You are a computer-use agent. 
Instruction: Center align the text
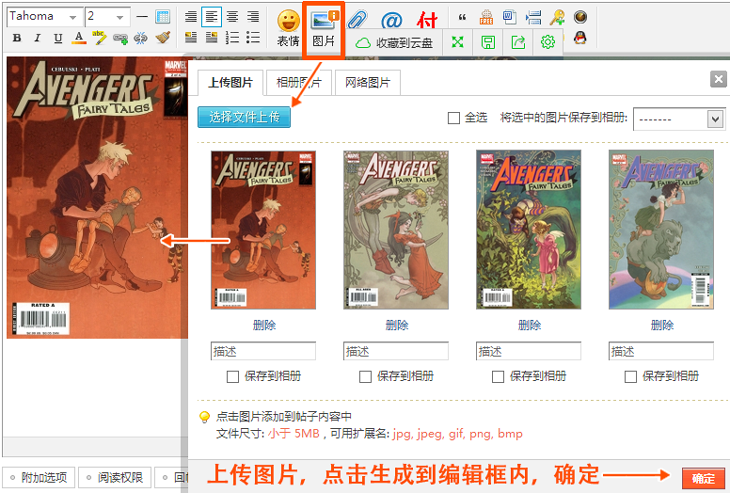[232, 17]
